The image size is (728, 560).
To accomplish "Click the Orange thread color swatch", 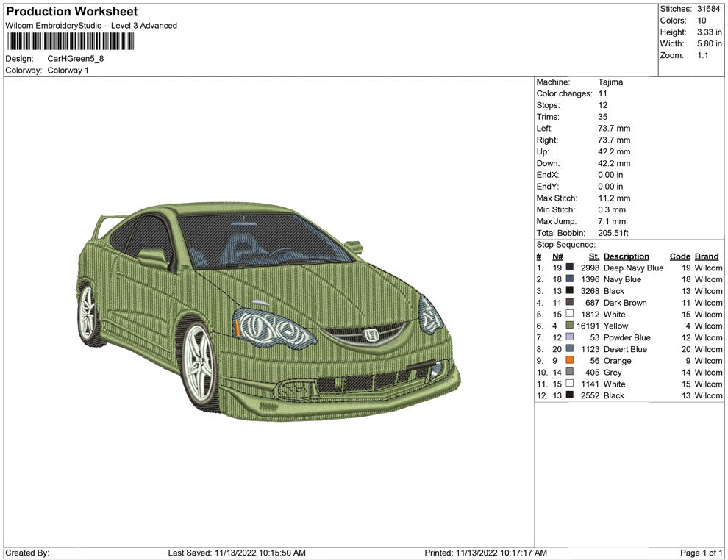I will pos(570,361).
